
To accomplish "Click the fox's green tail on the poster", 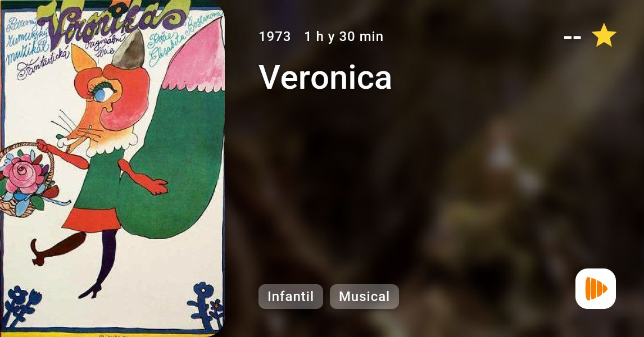I will [173, 164].
